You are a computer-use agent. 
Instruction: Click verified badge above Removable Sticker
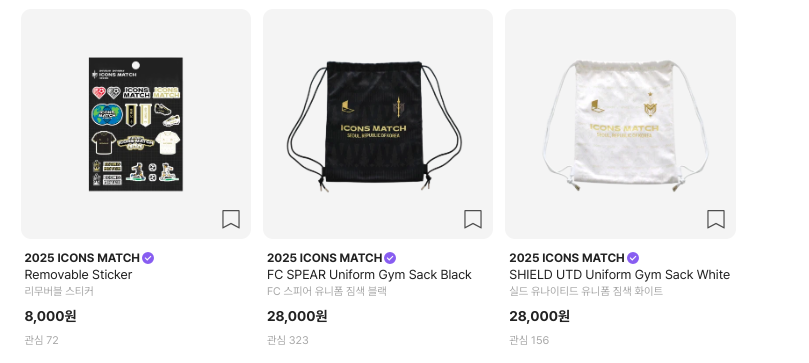point(148,258)
